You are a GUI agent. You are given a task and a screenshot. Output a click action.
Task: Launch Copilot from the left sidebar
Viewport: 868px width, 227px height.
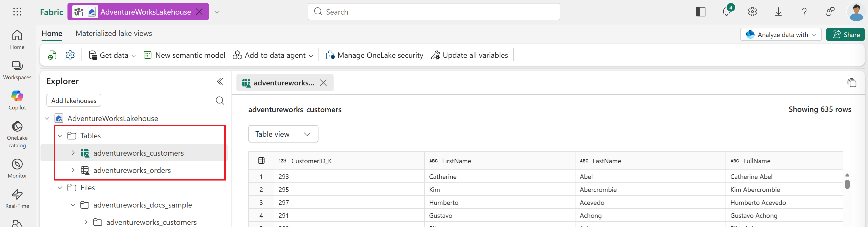[17, 100]
